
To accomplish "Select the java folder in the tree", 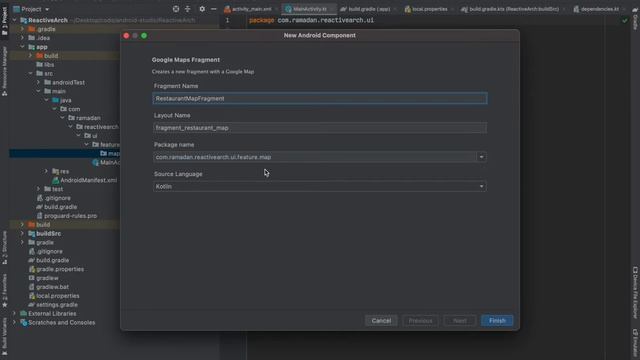I will pos(61,100).
